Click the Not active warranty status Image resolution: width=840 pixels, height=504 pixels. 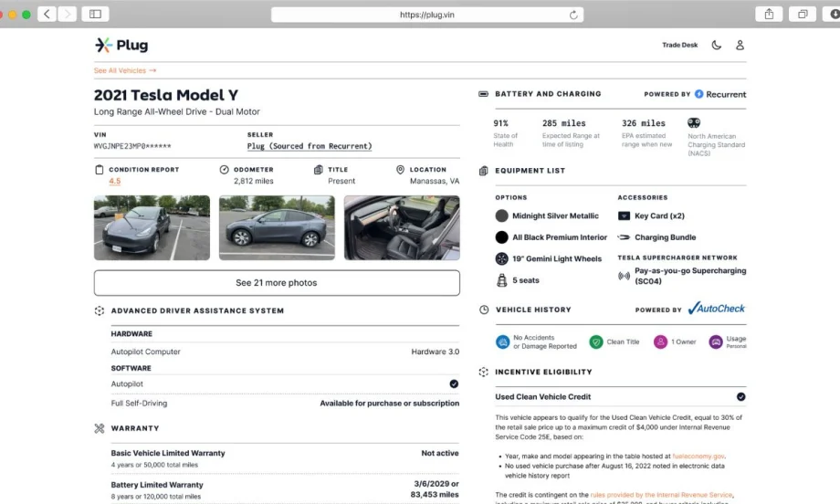(440, 453)
